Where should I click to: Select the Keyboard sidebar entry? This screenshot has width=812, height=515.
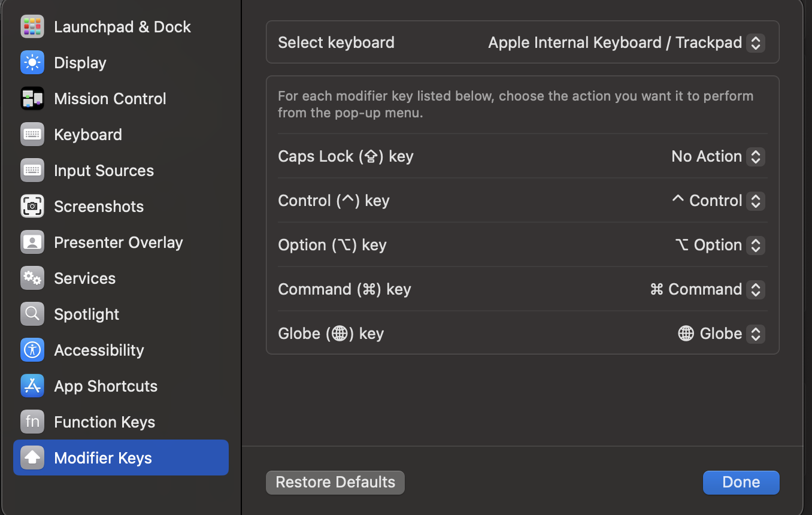click(x=88, y=134)
